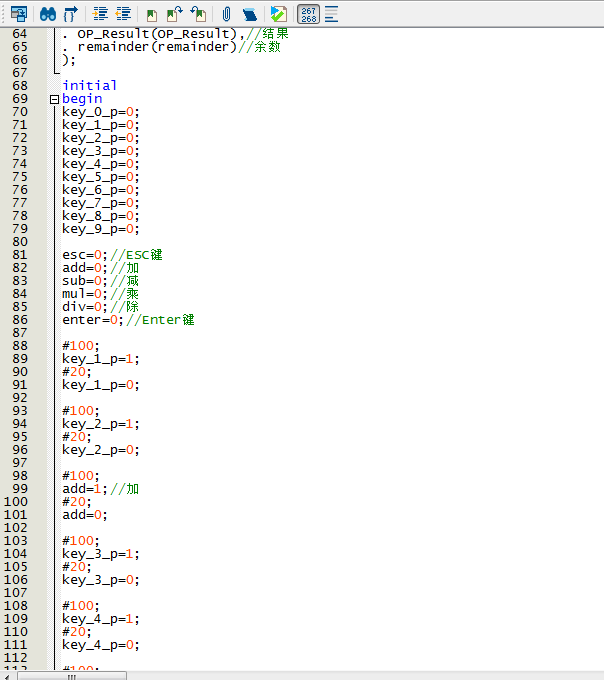604x680 pixels.
Task: Open Find with the binoculars icon
Action: 48,14
